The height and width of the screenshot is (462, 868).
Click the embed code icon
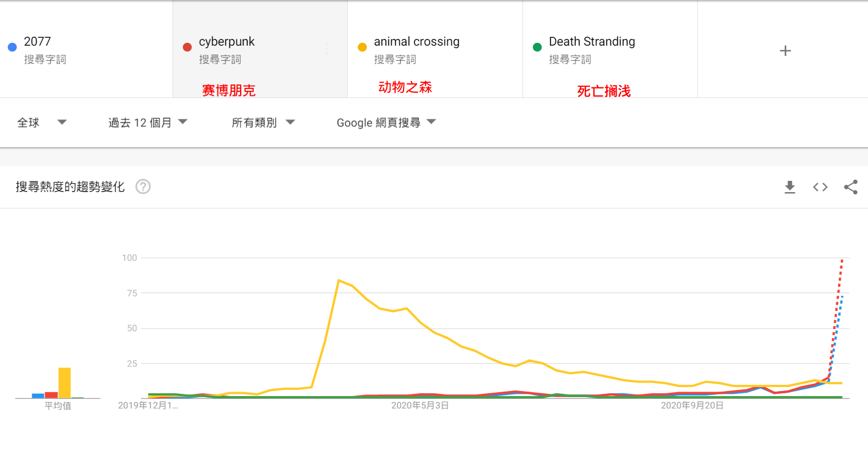pyautogui.click(x=820, y=187)
